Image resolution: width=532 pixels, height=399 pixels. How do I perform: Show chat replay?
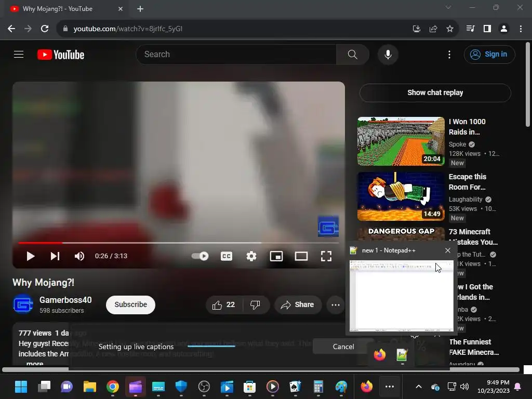click(435, 92)
